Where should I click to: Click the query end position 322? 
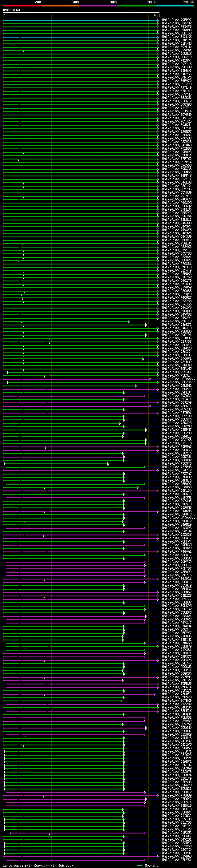[x=155, y=15]
